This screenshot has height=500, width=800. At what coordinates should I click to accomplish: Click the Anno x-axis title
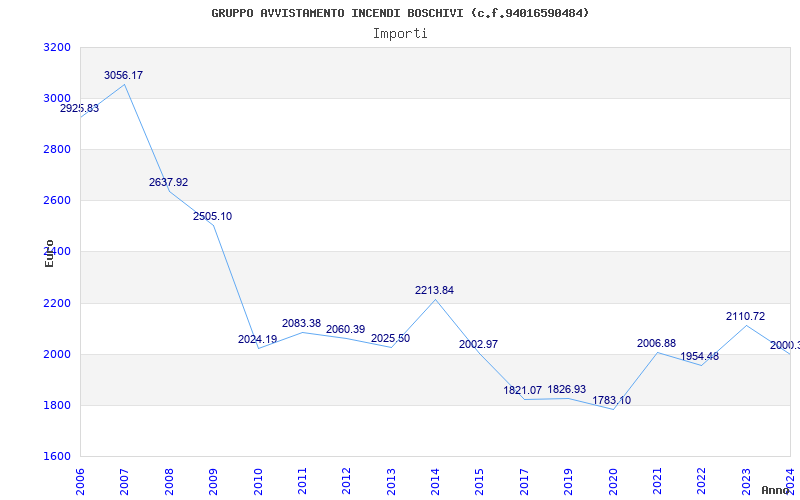click(x=776, y=490)
